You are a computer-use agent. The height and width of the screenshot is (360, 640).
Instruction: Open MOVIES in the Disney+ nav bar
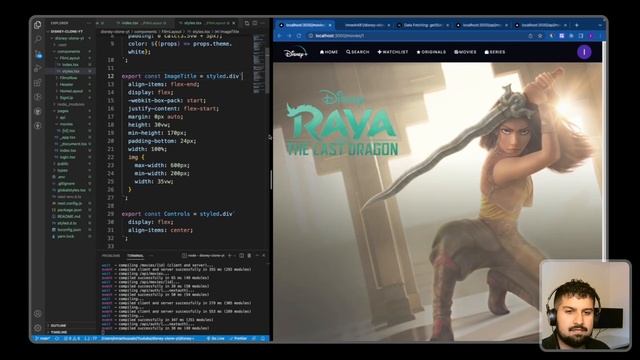tap(465, 52)
